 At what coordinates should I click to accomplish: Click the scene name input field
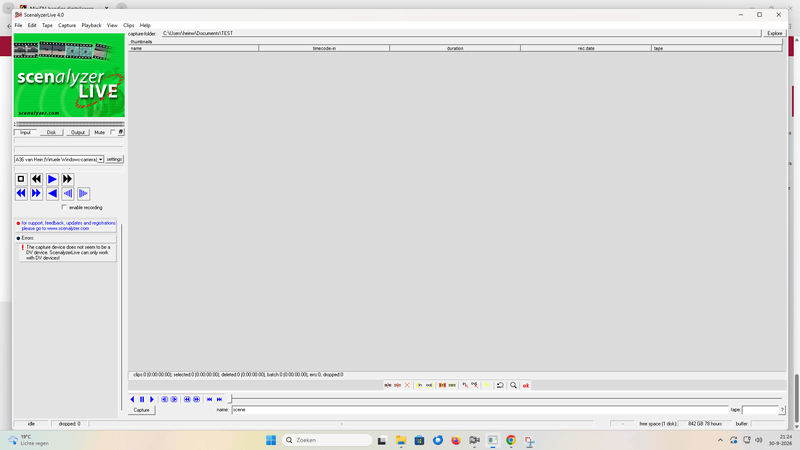tap(480, 410)
